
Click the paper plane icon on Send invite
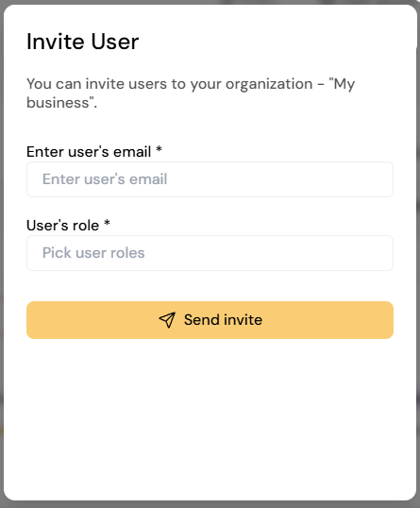[167, 320]
